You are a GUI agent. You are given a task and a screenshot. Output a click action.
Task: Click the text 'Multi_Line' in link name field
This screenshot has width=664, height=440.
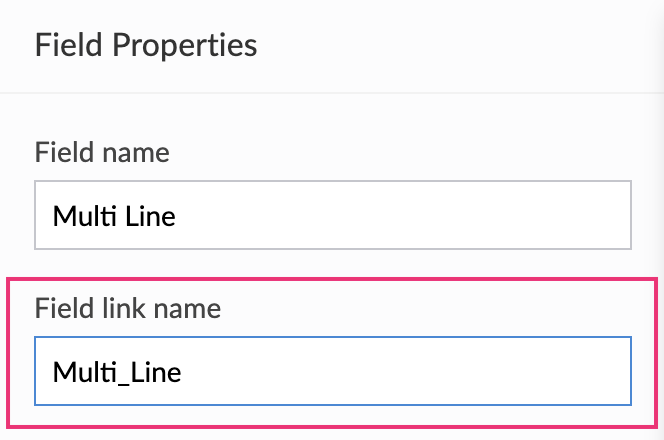point(116,372)
